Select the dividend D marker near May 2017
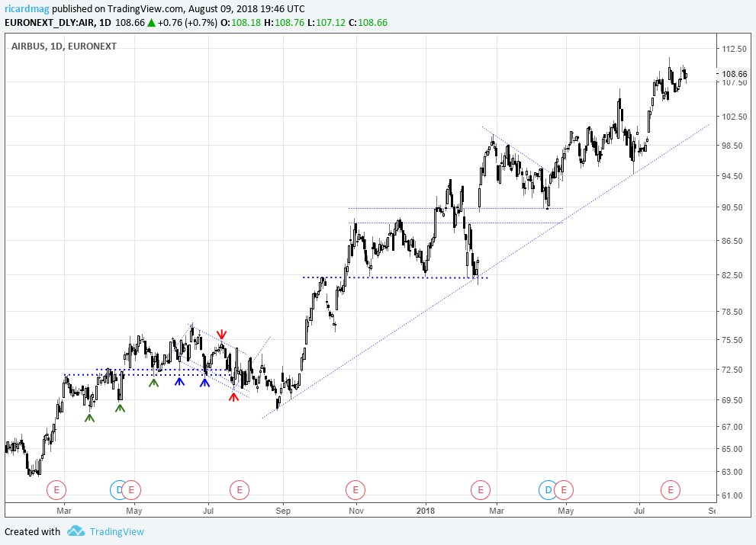756x545 pixels. click(x=116, y=490)
